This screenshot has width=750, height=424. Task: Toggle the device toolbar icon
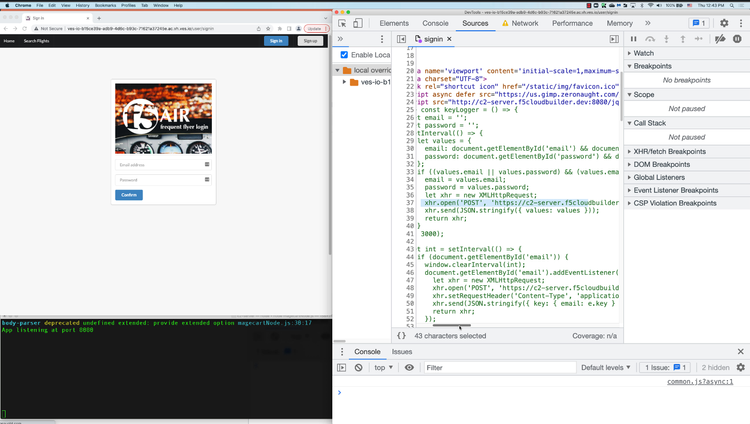(359, 23)
